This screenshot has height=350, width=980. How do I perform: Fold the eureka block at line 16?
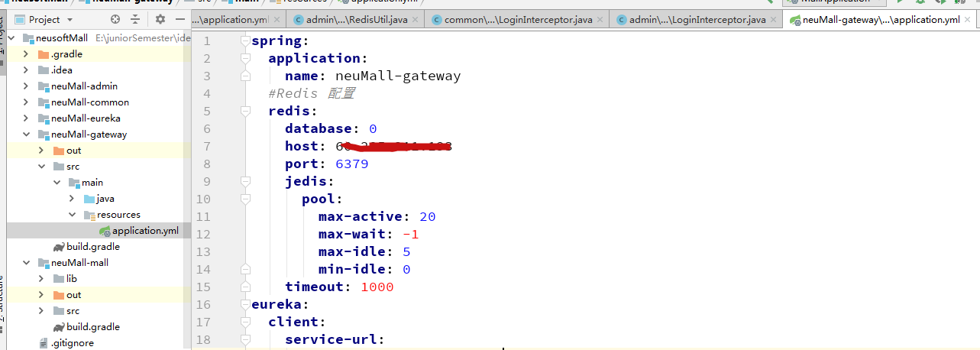[x=244, y=304]
